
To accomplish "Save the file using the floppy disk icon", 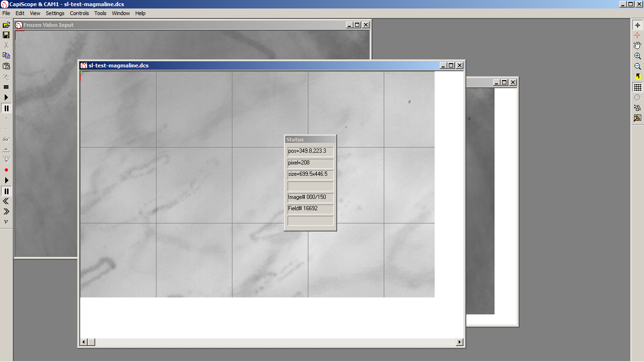I will pos(6,35).
